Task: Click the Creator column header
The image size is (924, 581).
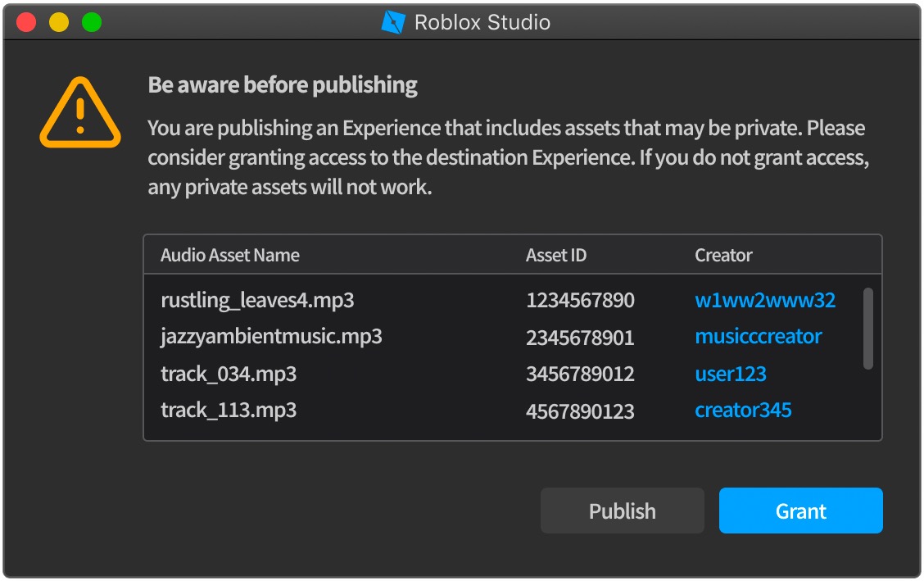Action: [x=723, y=255]
